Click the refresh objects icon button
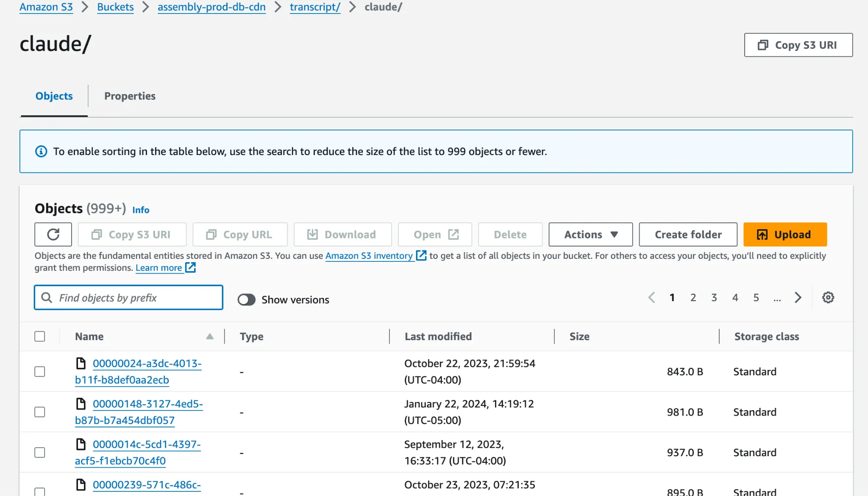 point(53,234)
